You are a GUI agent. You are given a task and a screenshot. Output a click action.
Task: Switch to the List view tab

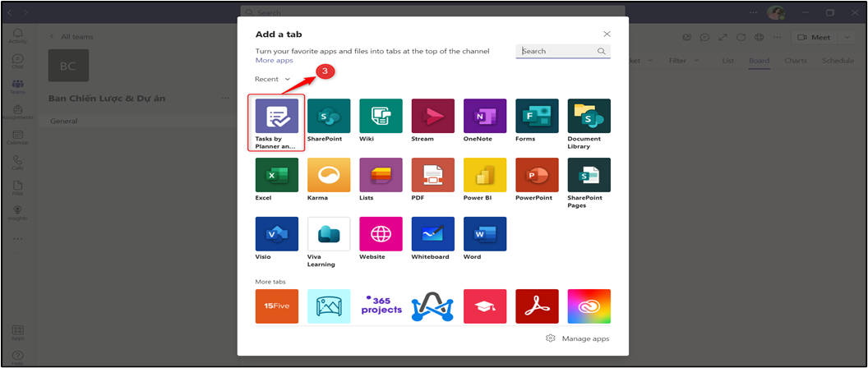[x=728, y=61]
